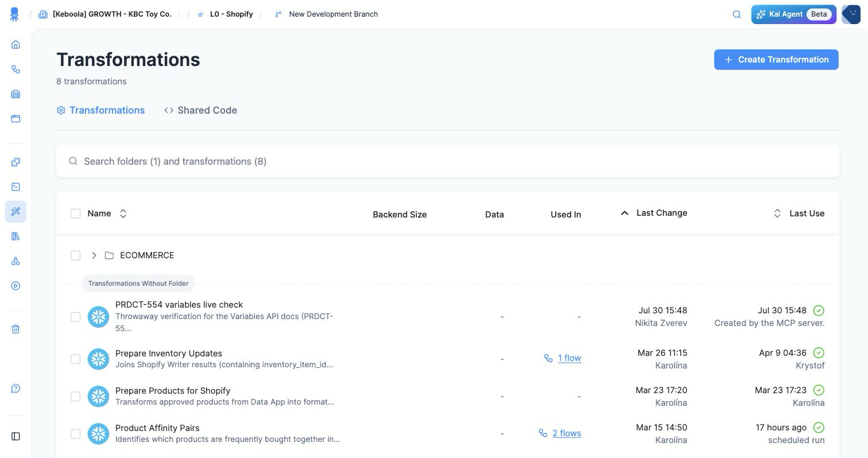Open the L0 - Shopify project breadcrumb
The height and width of the screenshot is (458, 868).
click(231, 14)
